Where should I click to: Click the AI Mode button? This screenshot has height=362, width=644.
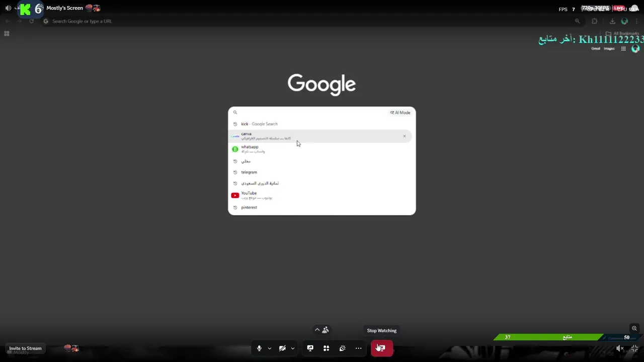(400, 113)
